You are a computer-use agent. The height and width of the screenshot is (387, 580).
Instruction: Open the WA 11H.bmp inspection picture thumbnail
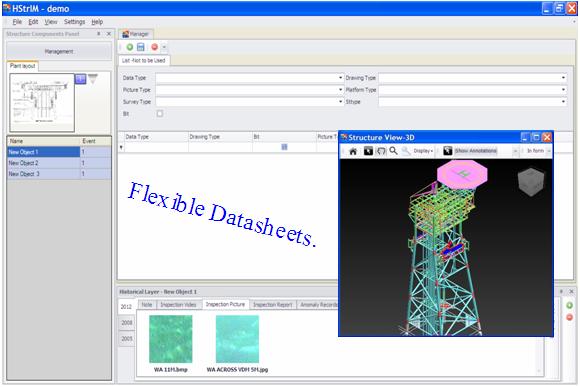tap(171, 339)
